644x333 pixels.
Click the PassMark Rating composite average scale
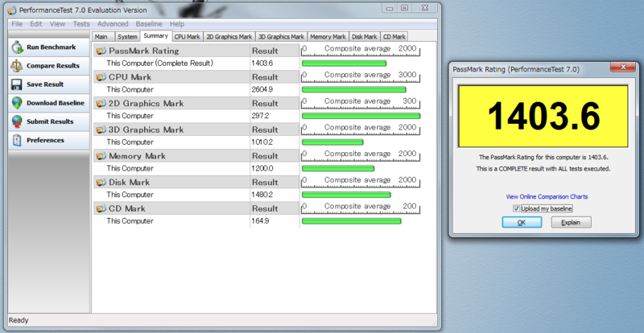[361, 50]
